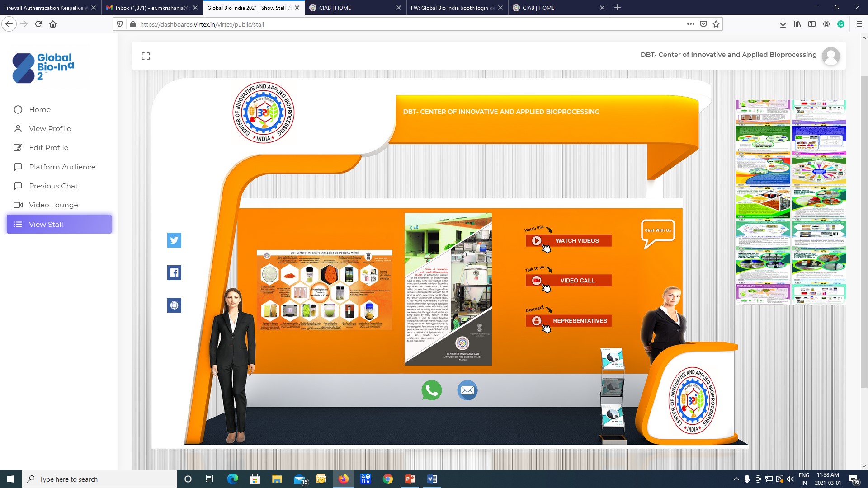Screen dimensions: 868x488
Task: Open the top-left poster thumbnail in gallery
Action: pyautogui.click(x=763, y=112)
